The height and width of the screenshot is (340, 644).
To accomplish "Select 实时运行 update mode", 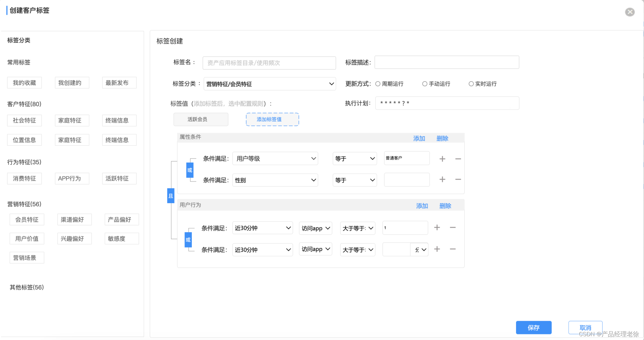I will (x=471, y=84).
